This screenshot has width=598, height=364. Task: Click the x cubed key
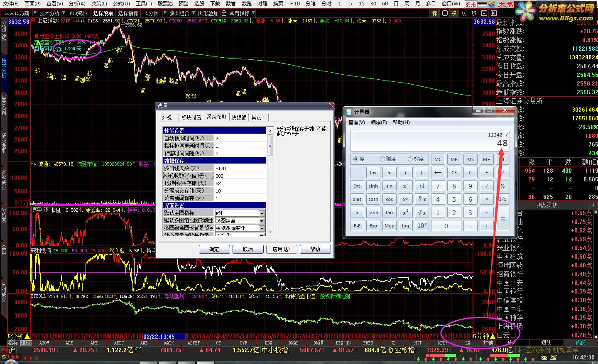[405, 213]
